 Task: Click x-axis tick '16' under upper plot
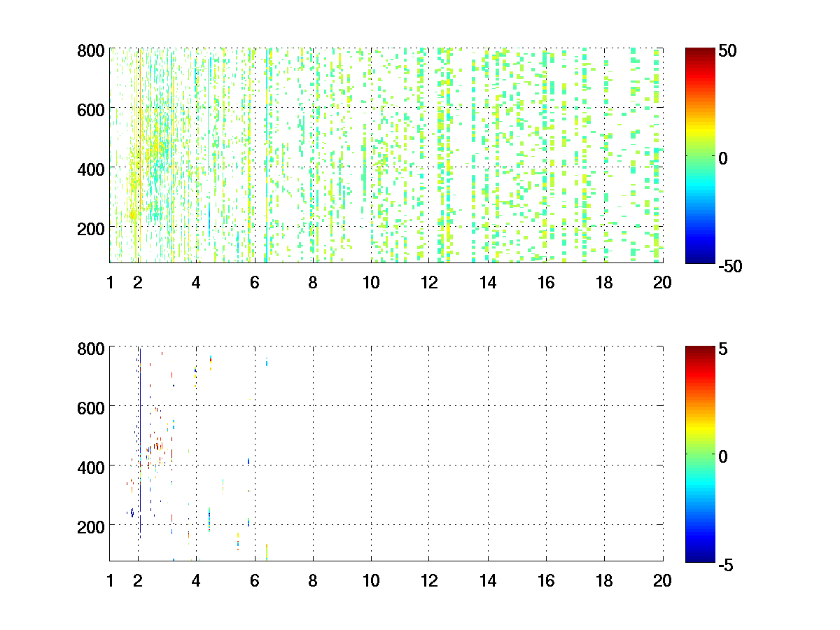(x=545, y=282)
